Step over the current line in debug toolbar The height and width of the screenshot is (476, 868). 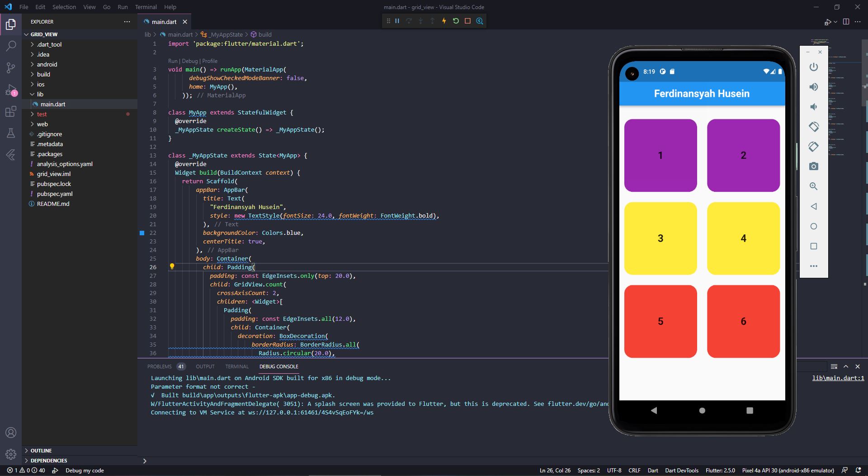(409, 21)
